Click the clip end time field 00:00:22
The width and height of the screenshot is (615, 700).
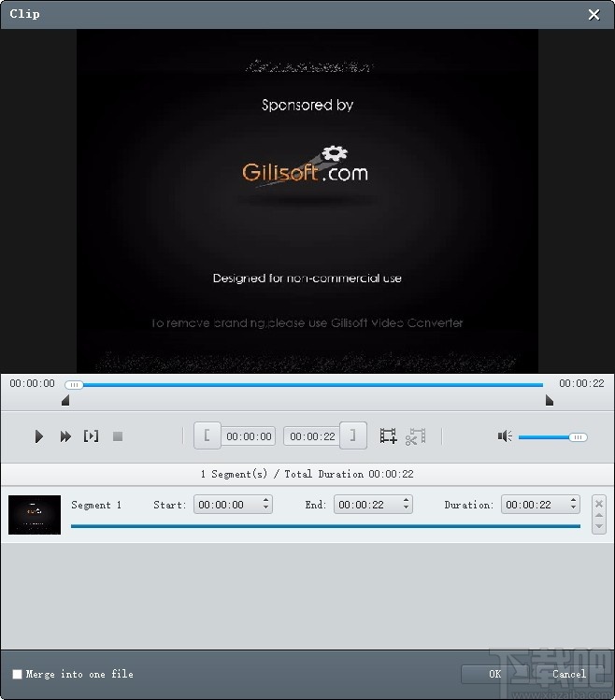(x=312, y=436)
